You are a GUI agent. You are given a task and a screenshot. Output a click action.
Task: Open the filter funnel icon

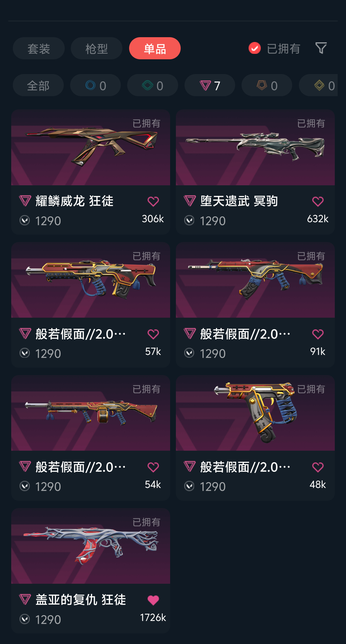tap(321, 48)
